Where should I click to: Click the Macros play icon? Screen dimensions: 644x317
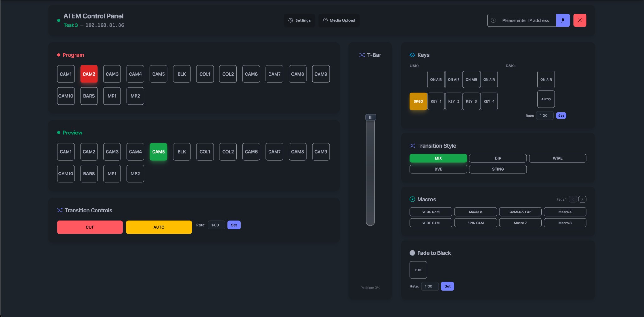(x=412, y=199)
